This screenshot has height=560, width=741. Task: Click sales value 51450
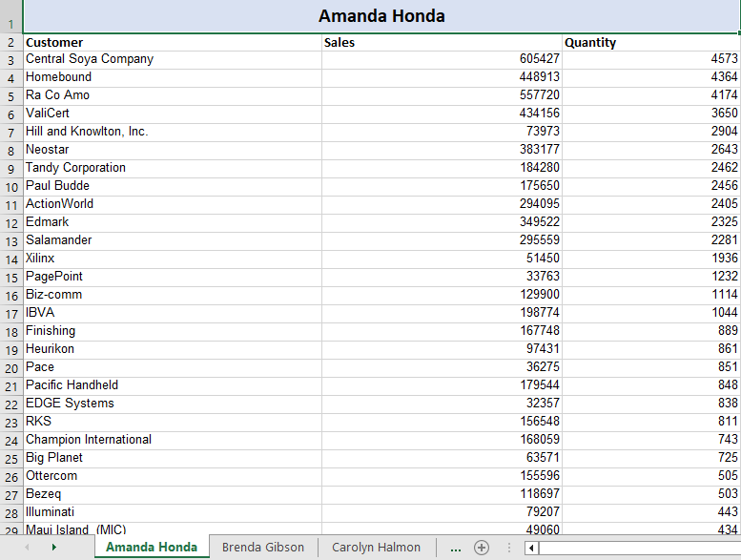click(442, 259)
